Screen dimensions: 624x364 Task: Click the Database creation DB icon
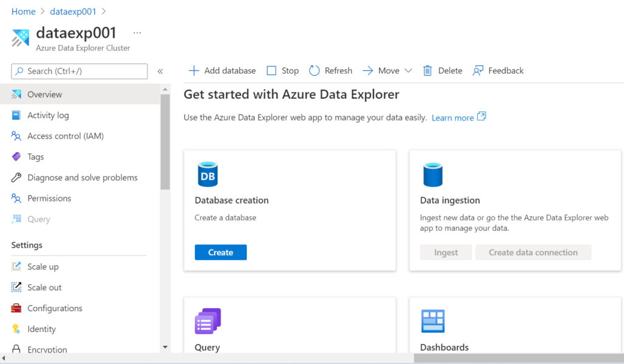[x=207, y=175]
